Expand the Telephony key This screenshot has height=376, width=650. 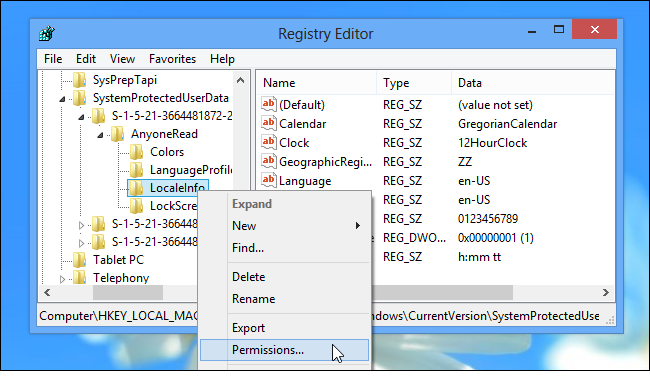tap(62, 279)
